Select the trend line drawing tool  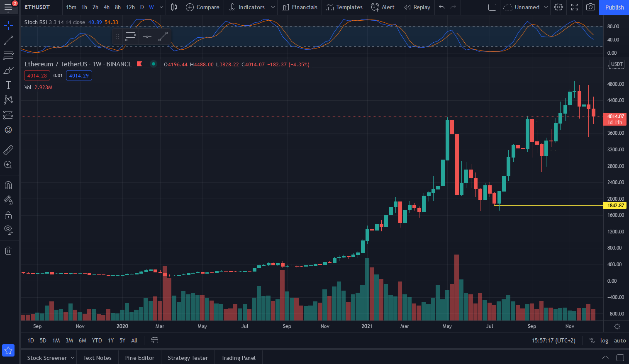(8, 40)
